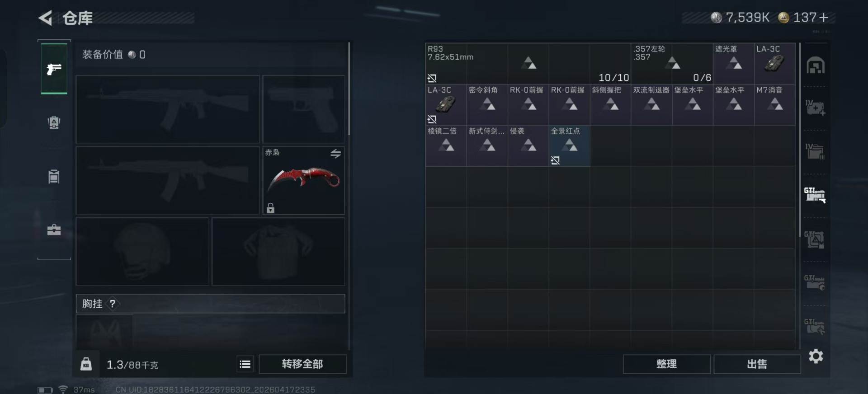The image size is (868, 394).
Task: Click the back arrow beside 仓库
Action: [45, 18]
